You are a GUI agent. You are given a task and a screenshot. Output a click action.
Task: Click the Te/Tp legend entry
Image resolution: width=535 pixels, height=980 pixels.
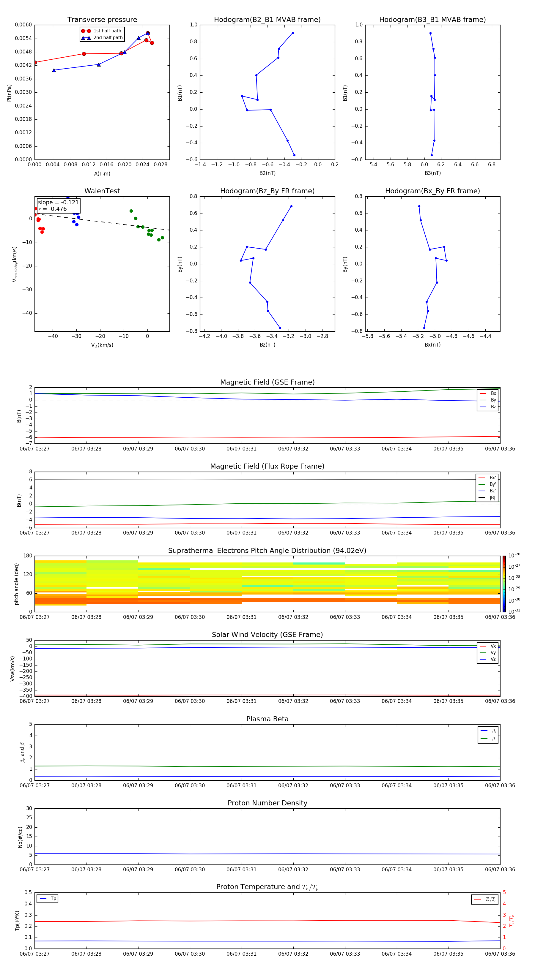485,899
